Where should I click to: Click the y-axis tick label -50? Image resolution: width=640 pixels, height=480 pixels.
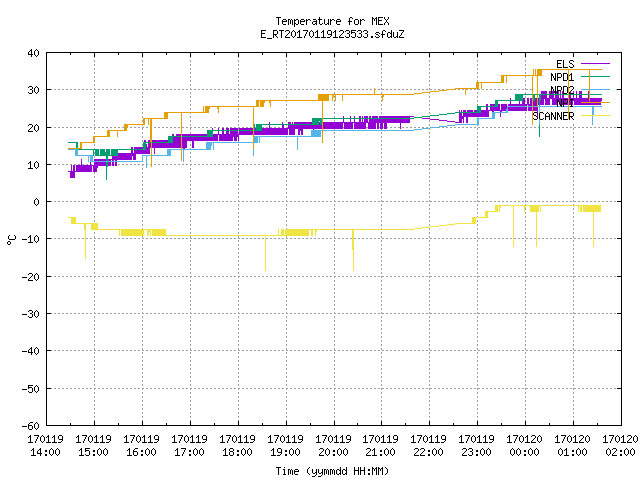31,389
